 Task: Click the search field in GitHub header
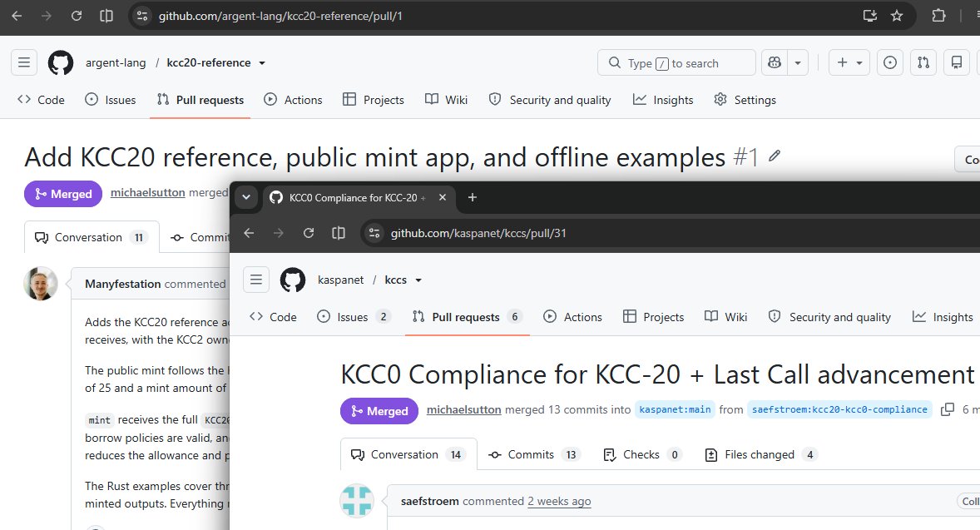(677, 62)
